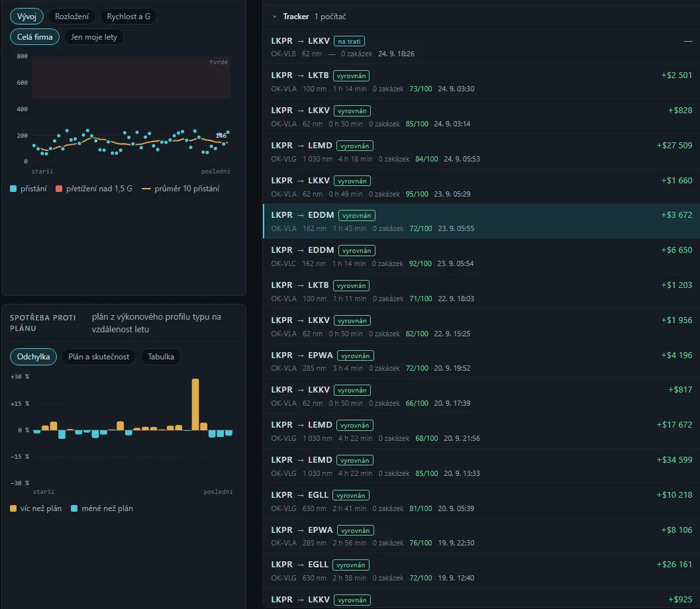This screenshot has height=609, width=700.
Task: Click the +$817 profit amount
Action: click(x=680, y=390)
